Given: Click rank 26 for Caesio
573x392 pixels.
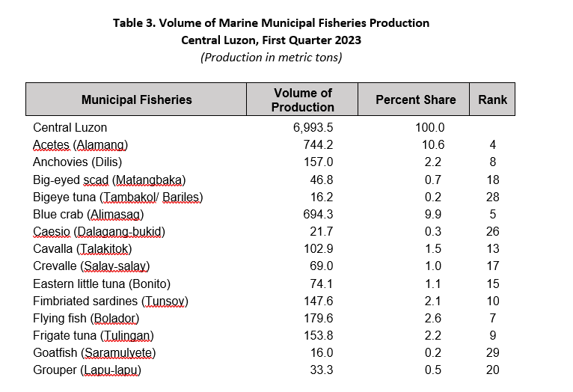Looking at the screenshot, I should [493, 231].
